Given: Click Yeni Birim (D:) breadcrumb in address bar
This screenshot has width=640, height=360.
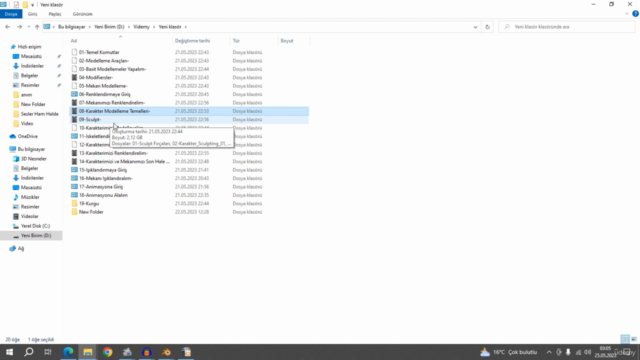Looking at the screenshot, I should point(109,27).
